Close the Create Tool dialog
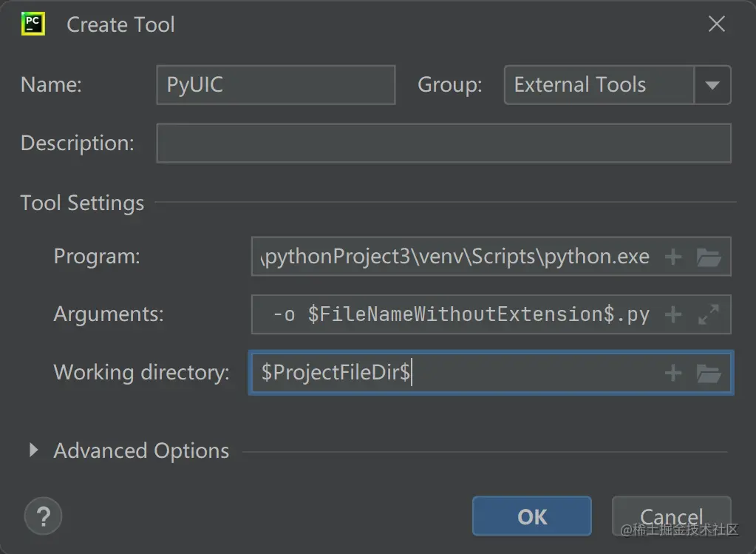 coord(716,24)
